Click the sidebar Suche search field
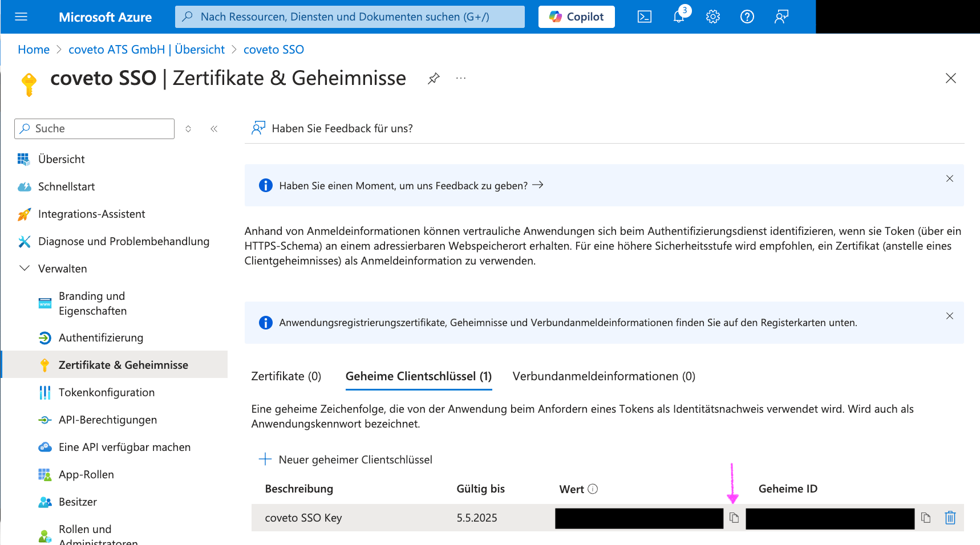 pyautogui.click(x=94, y=129)
